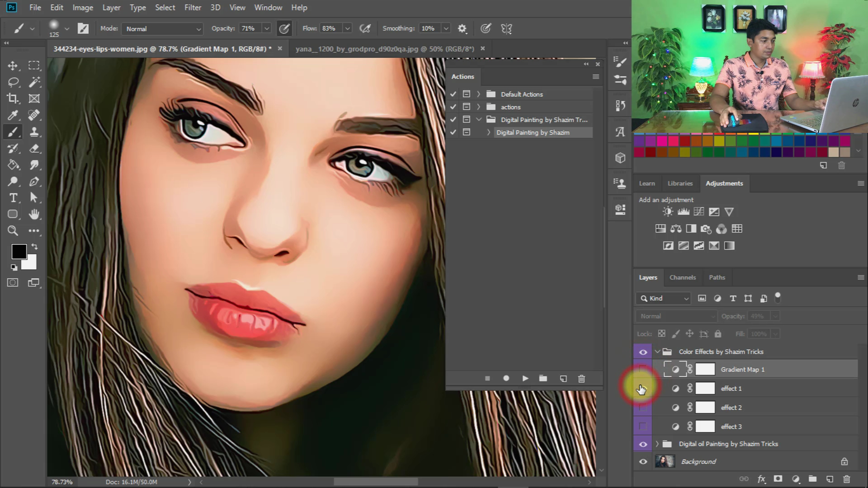This screenshot has height=488, width=868.
Task: Toggle the checkmark on Default Actions
Action: coord(453,94)
